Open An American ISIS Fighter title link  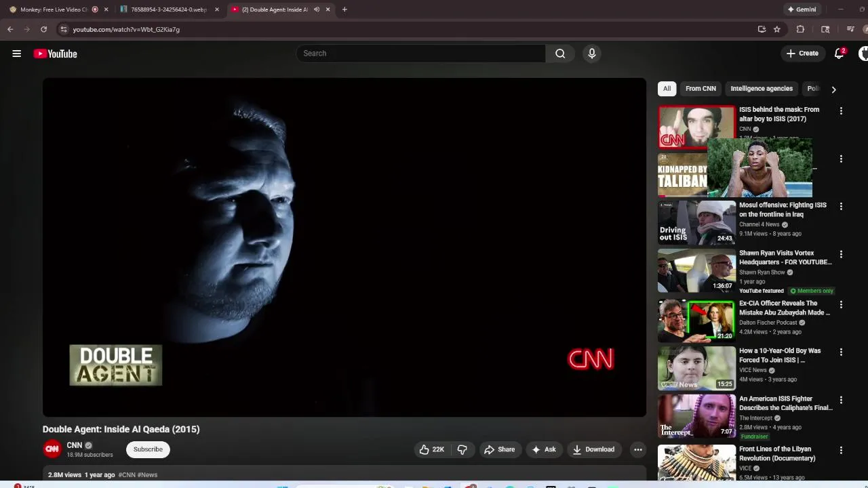785,403
